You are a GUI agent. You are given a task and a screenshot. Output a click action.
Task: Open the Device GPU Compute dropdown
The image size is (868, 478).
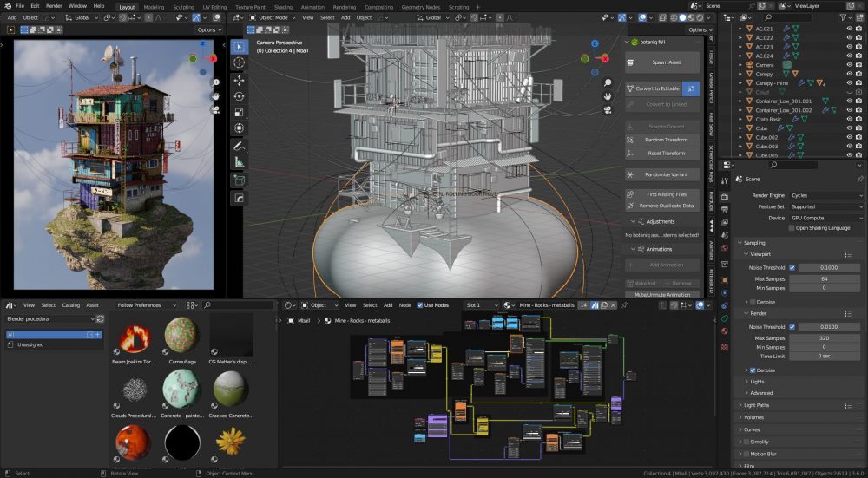pos(826,218)
